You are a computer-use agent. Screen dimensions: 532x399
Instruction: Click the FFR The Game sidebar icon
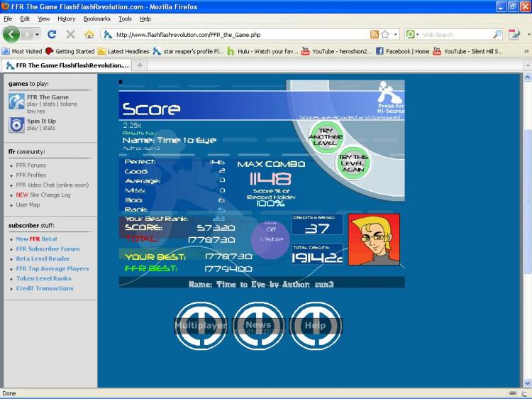(16, 102)
